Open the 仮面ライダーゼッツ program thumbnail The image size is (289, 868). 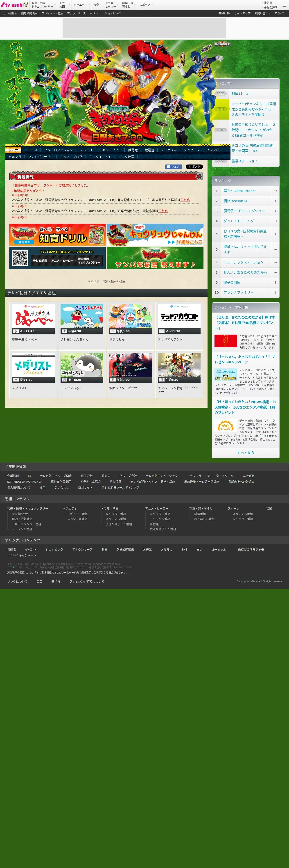(x=131, y=368)
